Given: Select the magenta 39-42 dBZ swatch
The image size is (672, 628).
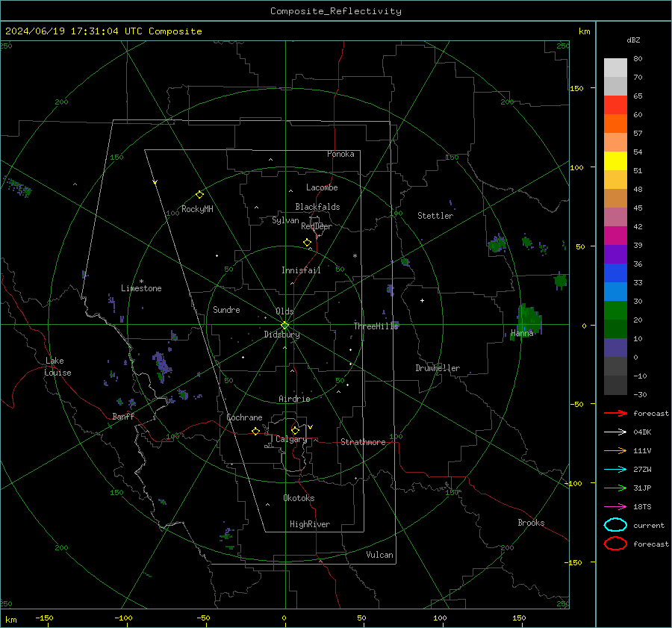Looking at the screenshot, I should click(x=615, y=235).
